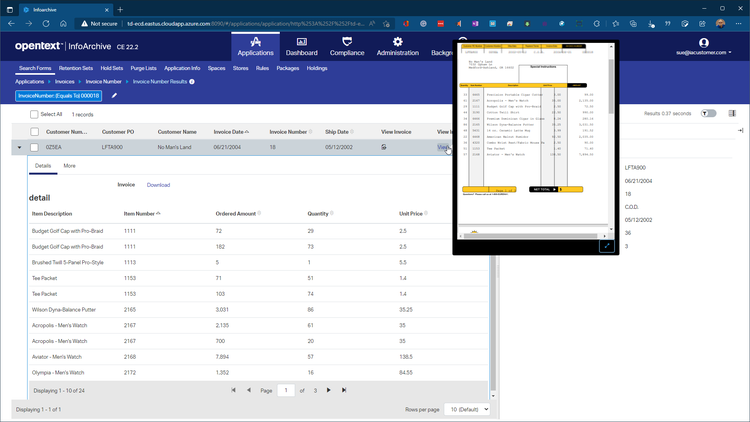Check the table header checkbox
The image size is (750, 422).
pos(34,132)
